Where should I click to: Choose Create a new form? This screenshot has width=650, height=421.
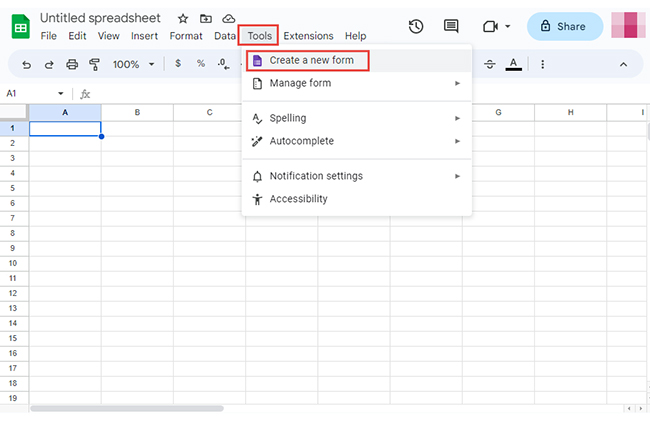pos(357,60)
